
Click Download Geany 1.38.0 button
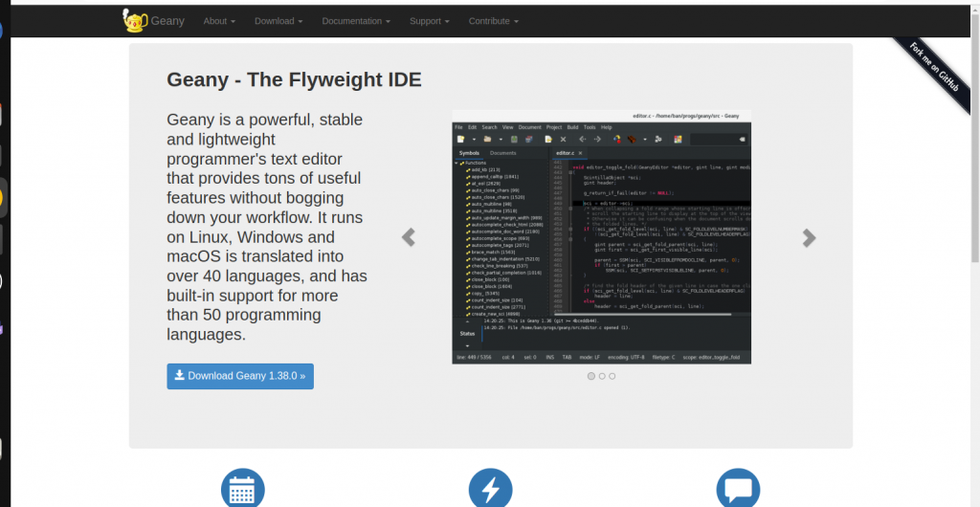[x=240, y=376]
